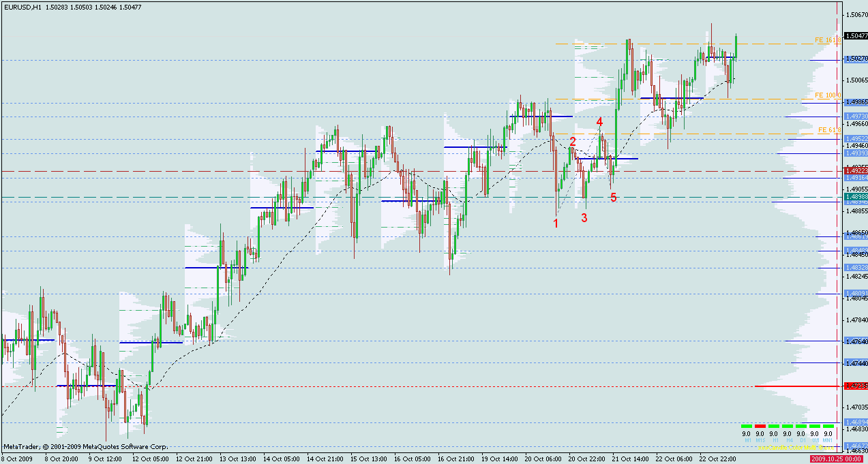
Task: Click the green M1 candle color indicator bar
Action: coord(746,427)
